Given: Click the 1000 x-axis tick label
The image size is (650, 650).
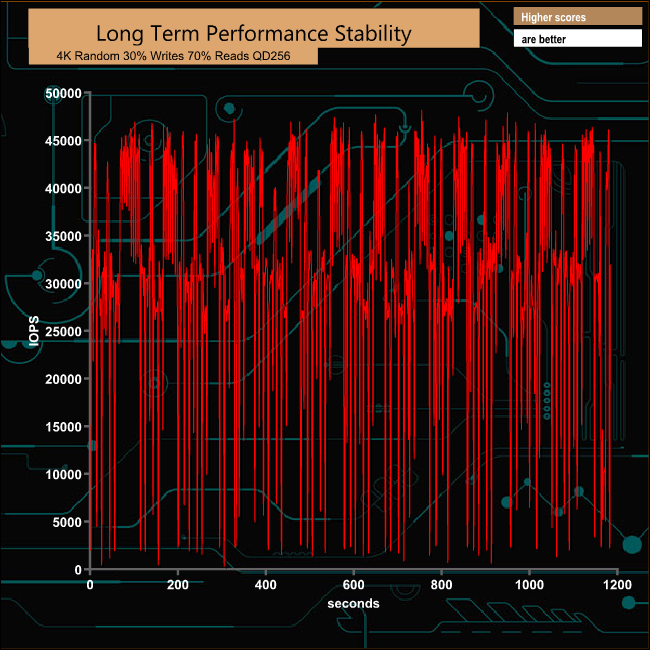Looking at the screenshot, I should click(x=529, y=585).
